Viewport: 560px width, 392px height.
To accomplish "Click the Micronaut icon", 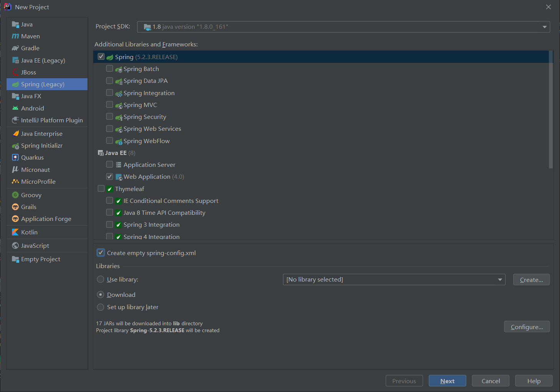I will coord(15,170).
